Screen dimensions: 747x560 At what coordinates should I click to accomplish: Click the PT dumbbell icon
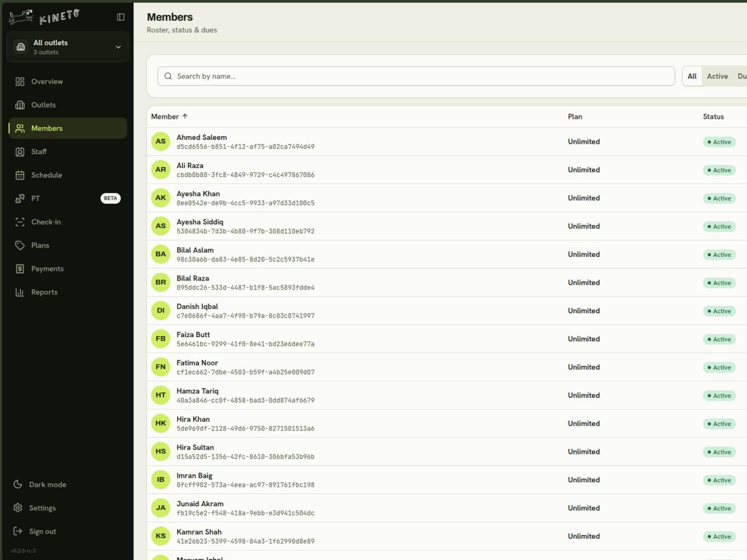20,198
